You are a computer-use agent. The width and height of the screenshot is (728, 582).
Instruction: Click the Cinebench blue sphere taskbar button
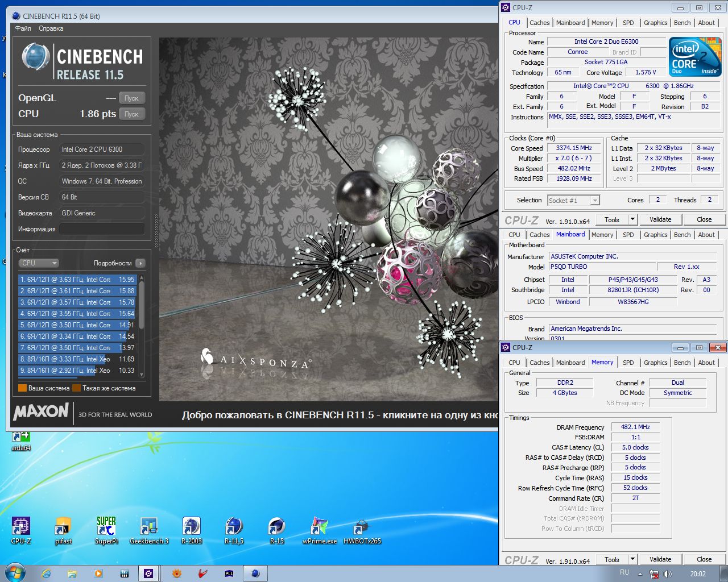tap(255, 573)
